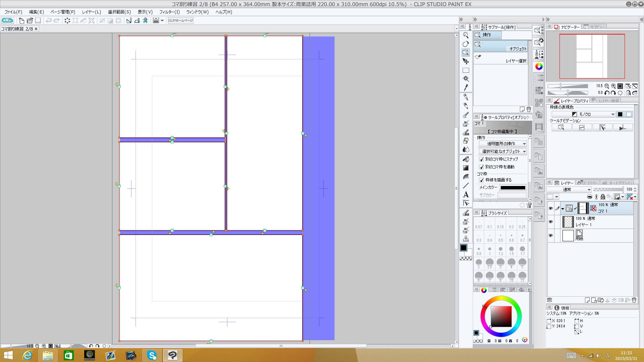644x362 pixels.
Task: Select the Eraser tool
Action: pos(466,141)
